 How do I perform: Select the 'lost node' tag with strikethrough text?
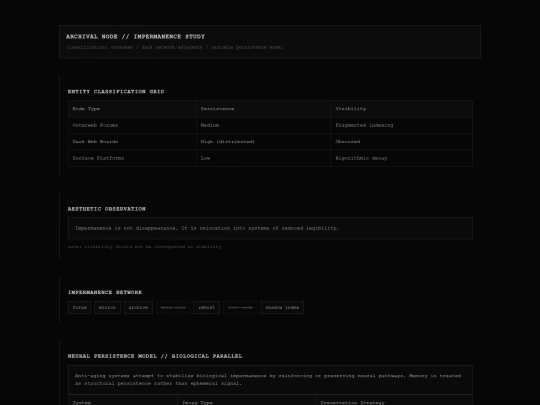pos(240,308)
